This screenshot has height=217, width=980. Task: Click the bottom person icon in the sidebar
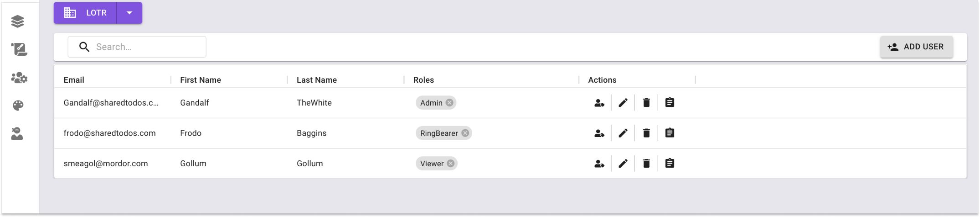(17, 134)
